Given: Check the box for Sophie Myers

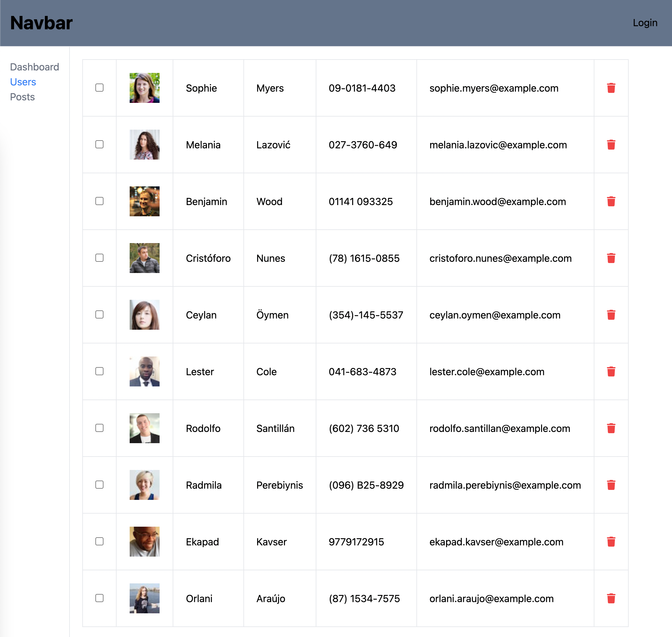Looking at the screenshot, I should point(99,88).
